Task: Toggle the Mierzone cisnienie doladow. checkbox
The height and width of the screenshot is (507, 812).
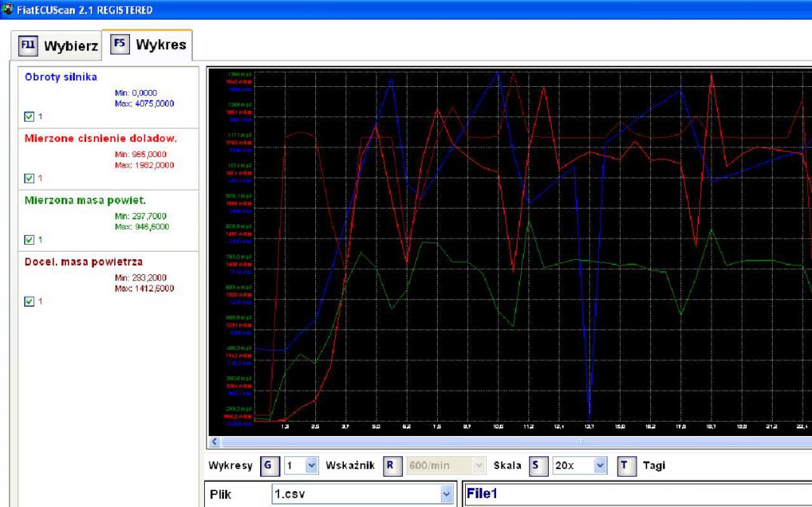Action: (29, 178)
